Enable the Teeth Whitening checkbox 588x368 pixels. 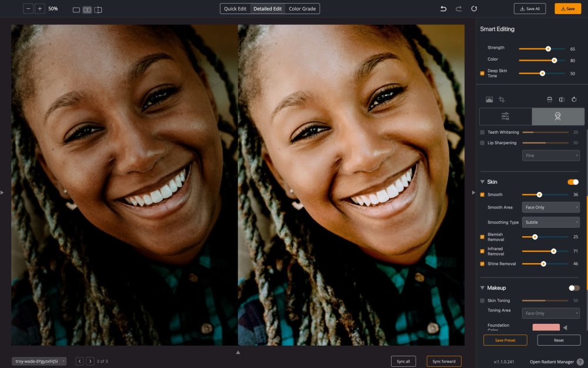(483, 132)
